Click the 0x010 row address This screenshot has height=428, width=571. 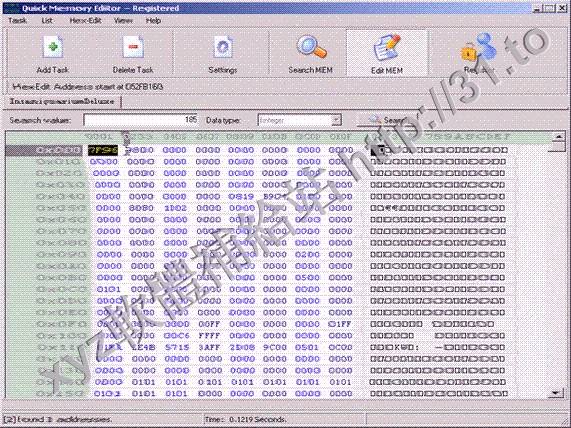click(58, 161)
